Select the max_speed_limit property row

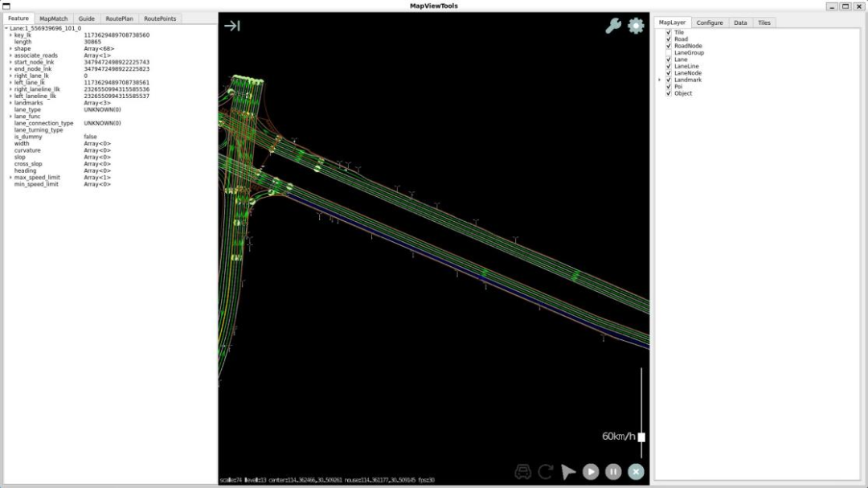(37, 178)
